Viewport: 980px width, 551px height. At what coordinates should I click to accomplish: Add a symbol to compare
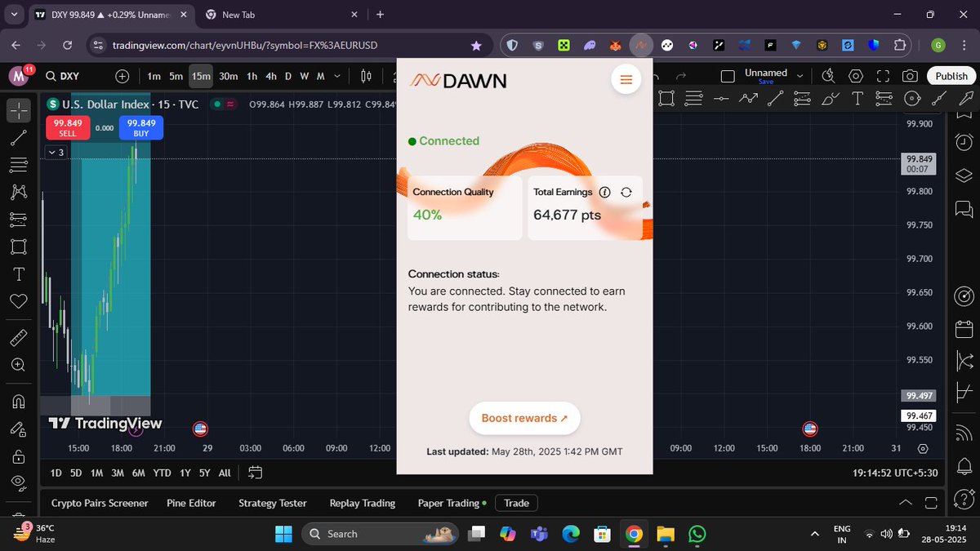click(122, 76)
